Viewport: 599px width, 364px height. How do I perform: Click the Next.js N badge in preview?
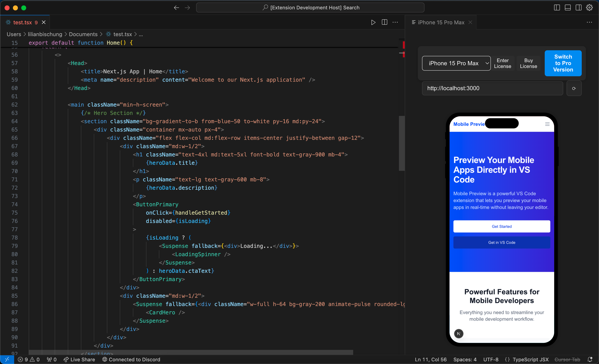click(x=458, y=334)
